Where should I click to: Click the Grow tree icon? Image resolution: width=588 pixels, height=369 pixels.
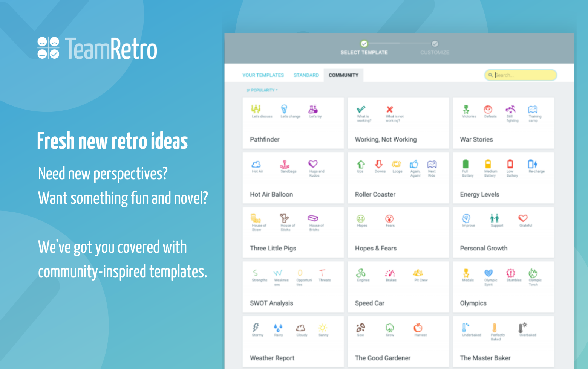[x=389, y=328]
